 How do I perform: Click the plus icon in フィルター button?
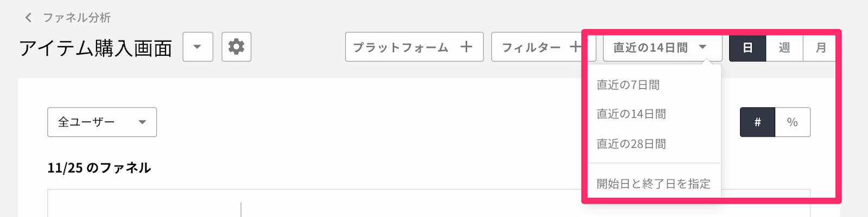(576, 47)
